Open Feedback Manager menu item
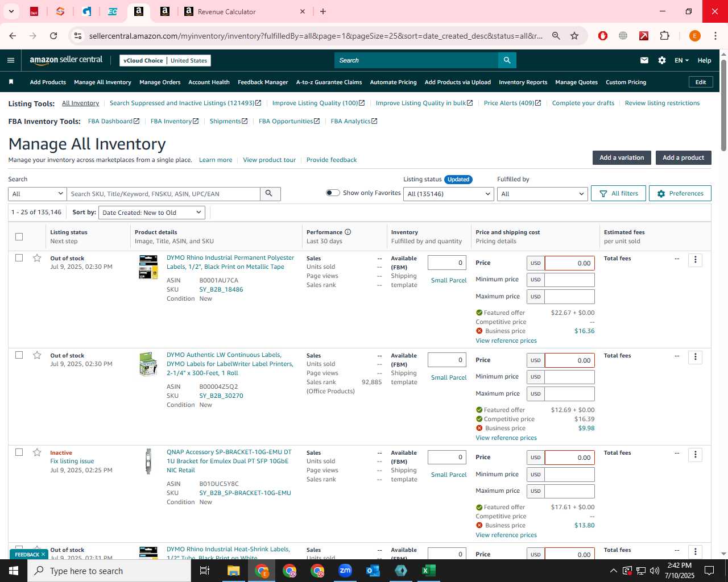728x582 pixels. [x=263, y=82]
